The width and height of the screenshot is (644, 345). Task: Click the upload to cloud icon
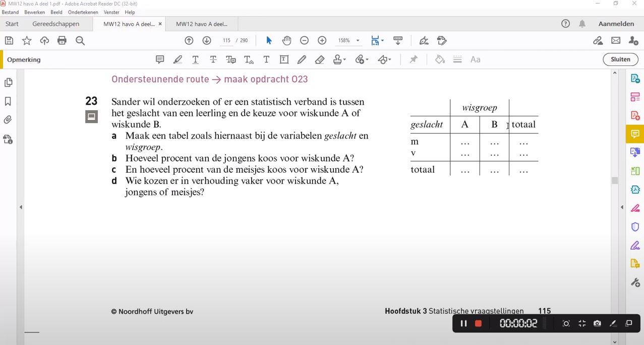44,41
